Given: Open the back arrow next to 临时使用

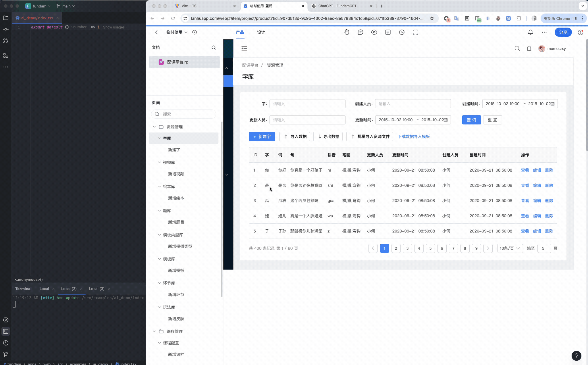Looking at the screenshot, I should pos(156,32).
